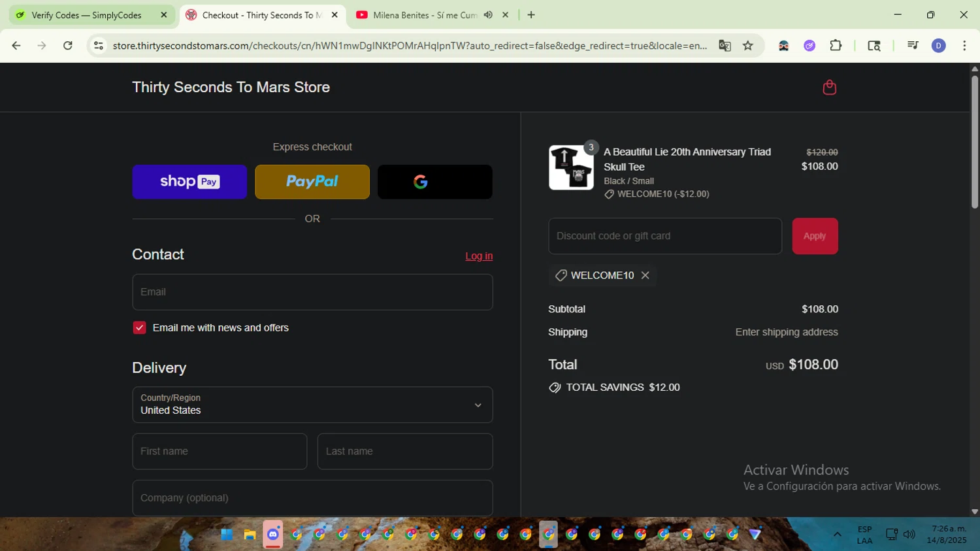Image resolution: width=980 pixels, height=551 pixels.
Task: Show hidden system tray icons
Action: (x=837, y=535)
